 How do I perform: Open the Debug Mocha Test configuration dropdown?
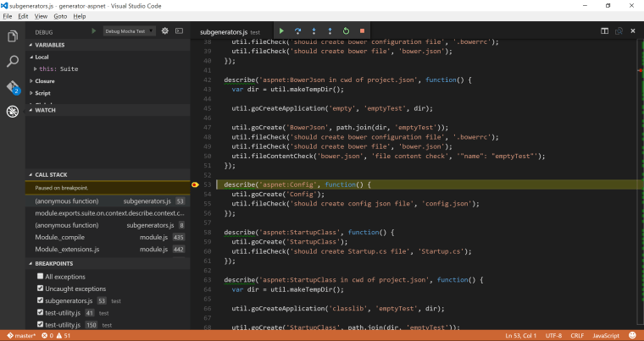pos(130,31)
